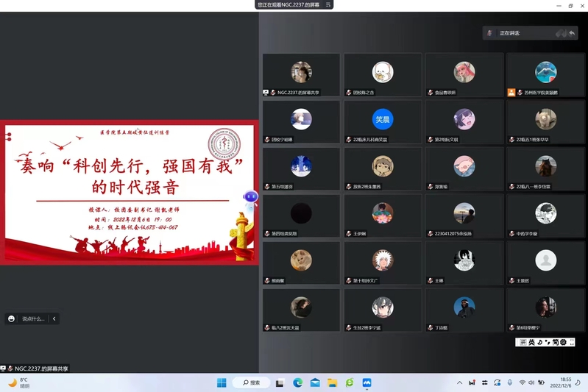Expand the dropdown arrow on the screen viewing banner
Screen dimensions: 588x392
[x=328, y=5]
